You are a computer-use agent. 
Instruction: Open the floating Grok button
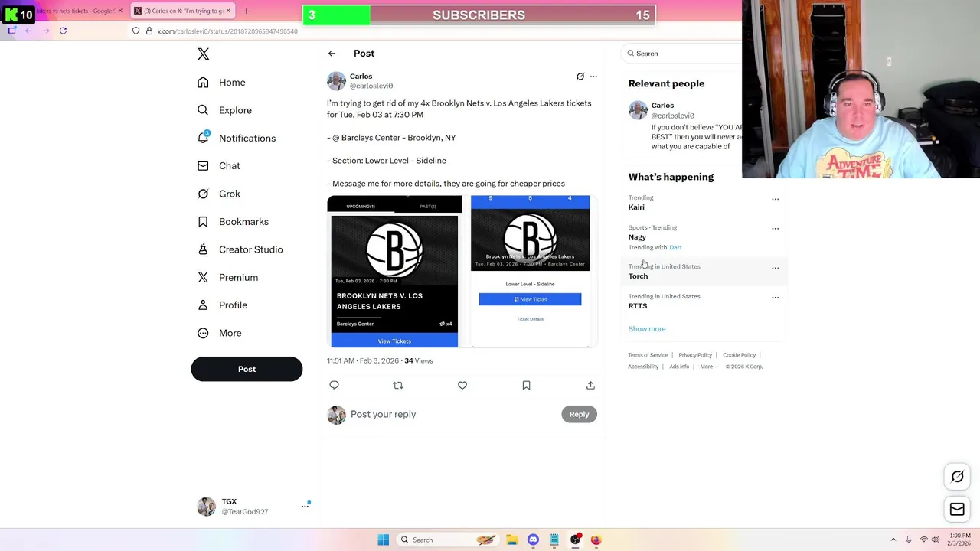click(957, 478)
